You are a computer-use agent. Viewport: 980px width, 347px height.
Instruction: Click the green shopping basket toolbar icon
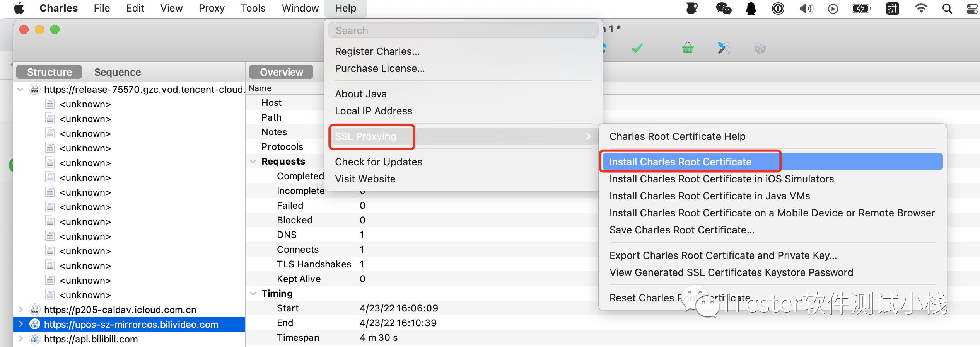688,48
